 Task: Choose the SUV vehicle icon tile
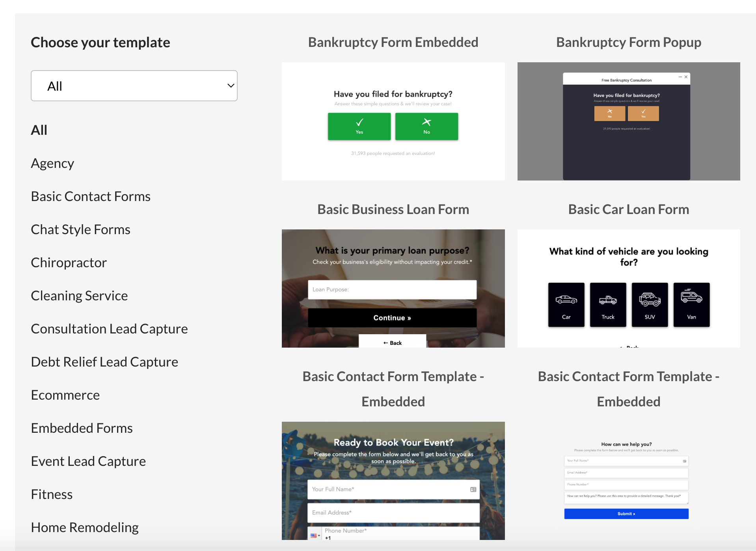coord(650,305)
